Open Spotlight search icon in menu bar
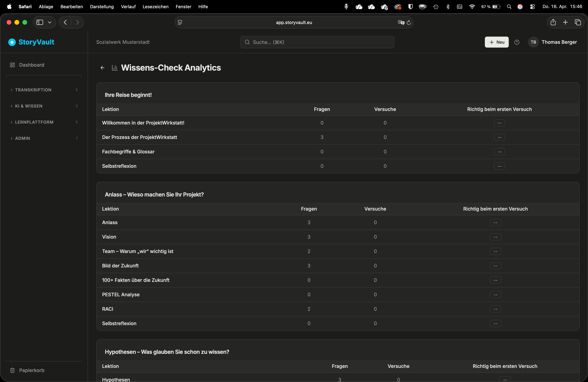Image resolution: width=588 pixels, height=382 pixels. pyautogui.click(x=509, y=7)
